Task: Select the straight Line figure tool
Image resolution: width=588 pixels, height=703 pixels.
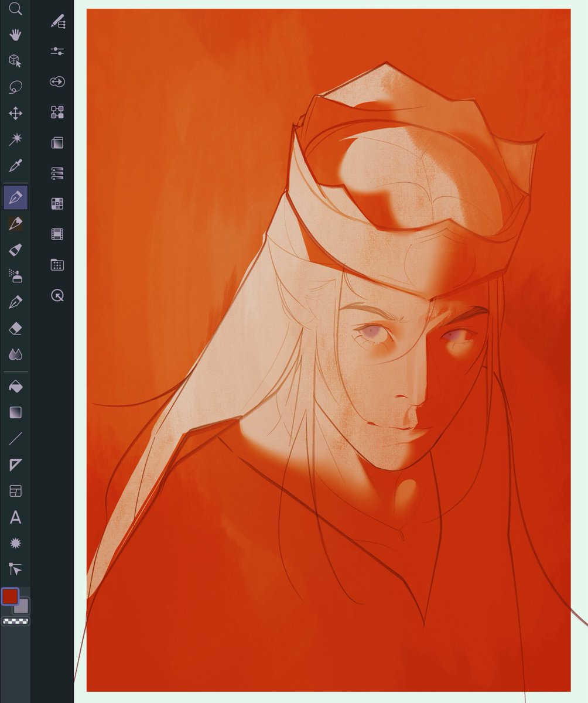Action: [16, 438]
